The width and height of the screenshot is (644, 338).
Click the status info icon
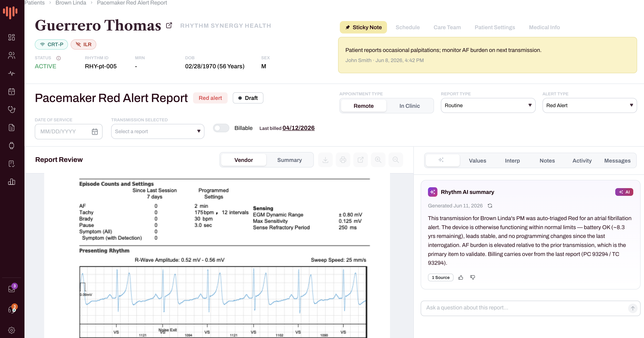tap(59, 58)
